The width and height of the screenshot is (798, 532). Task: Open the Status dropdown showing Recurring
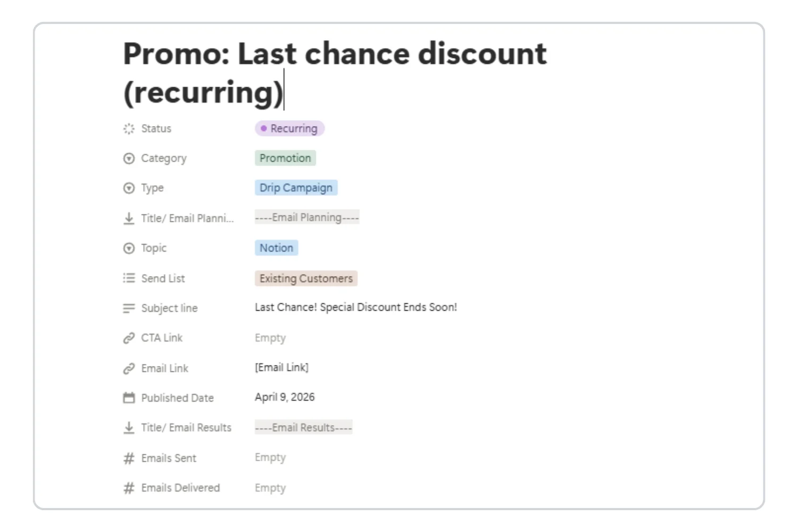click(x=289, y=128)
